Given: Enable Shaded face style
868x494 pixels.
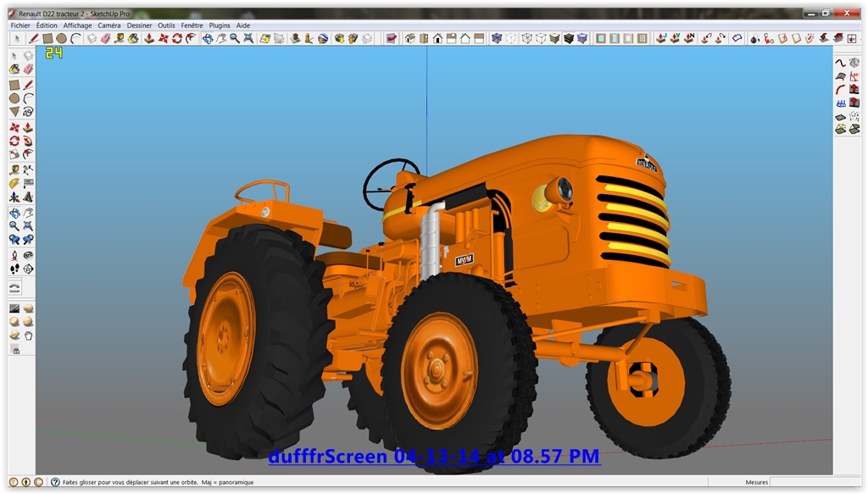Looking at the screenshot, I should pyautogui.click(x=554, y=38).
